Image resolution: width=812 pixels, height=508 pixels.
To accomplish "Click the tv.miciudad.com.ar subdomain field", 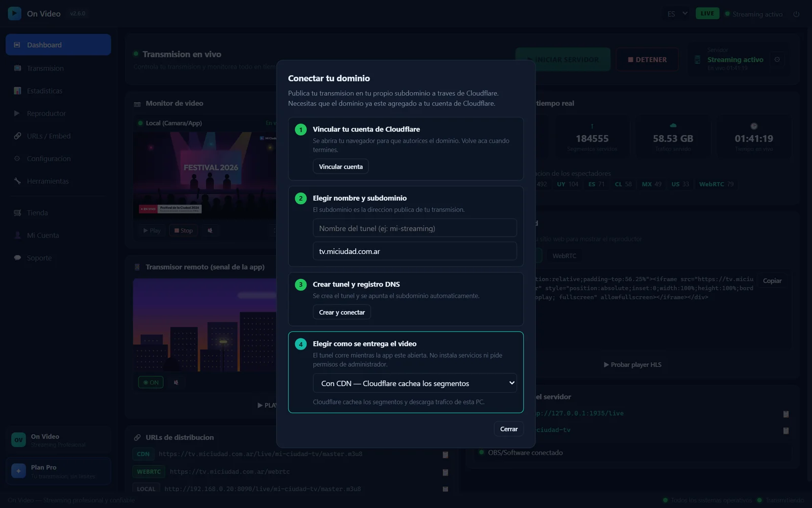I will (415, 251).
